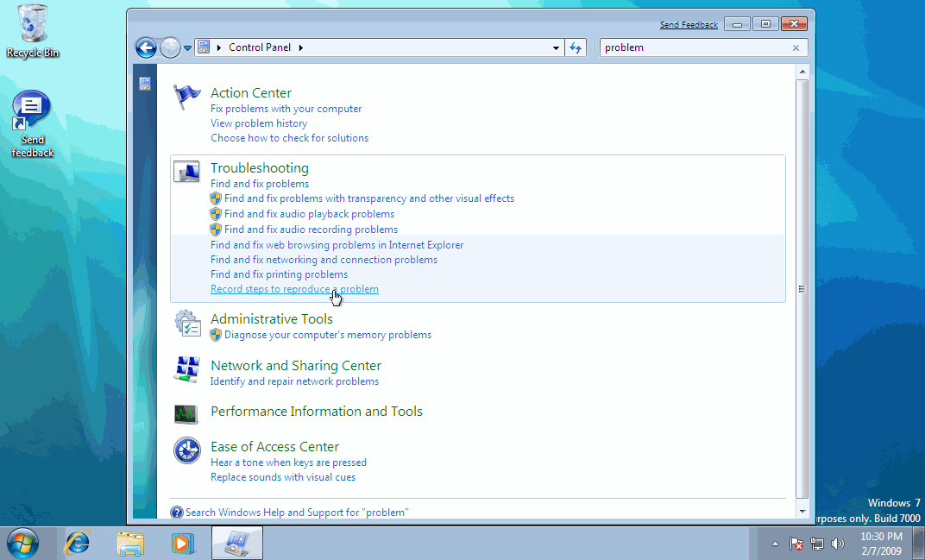The width and height of the screenshot is (925, 560).
Task: Click Fix problems with your computer
Action: (286, 109)
